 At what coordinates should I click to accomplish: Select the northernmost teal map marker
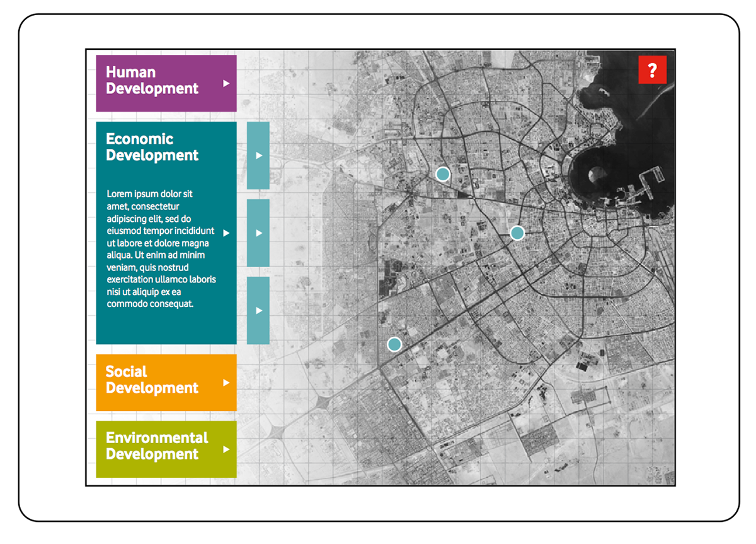coord(443,174)
